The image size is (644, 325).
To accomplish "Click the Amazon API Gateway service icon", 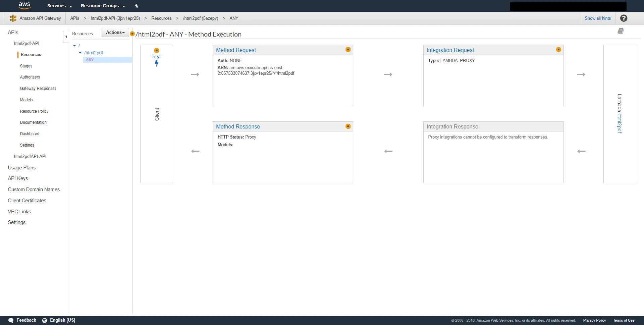I will pos(13,18).
